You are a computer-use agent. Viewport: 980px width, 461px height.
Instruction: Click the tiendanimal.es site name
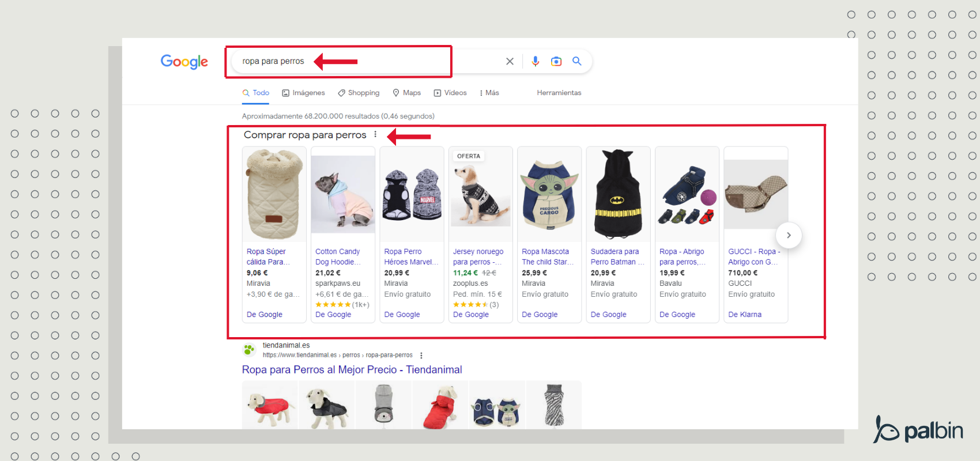tap(286, 345)
